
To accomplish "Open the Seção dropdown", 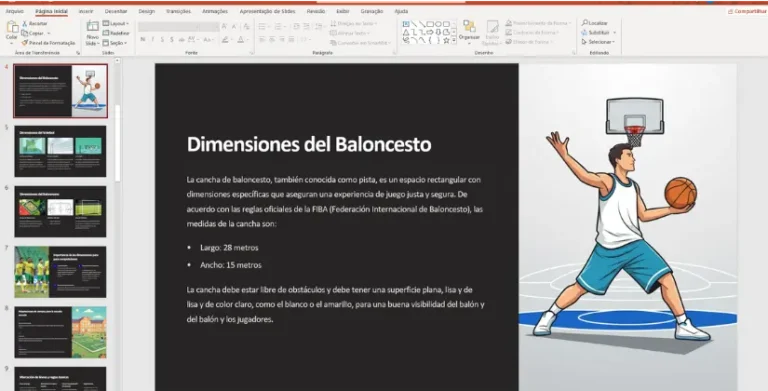I will [115, 43].
